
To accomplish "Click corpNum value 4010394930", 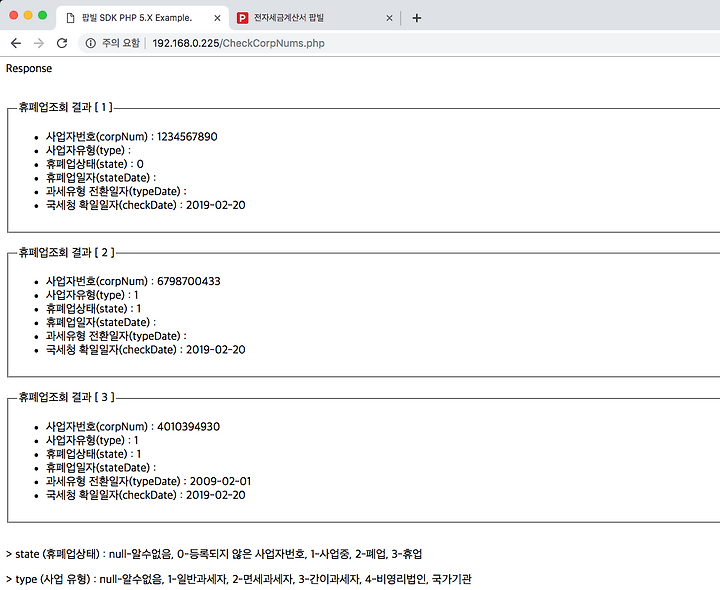I will pos(189,427).
